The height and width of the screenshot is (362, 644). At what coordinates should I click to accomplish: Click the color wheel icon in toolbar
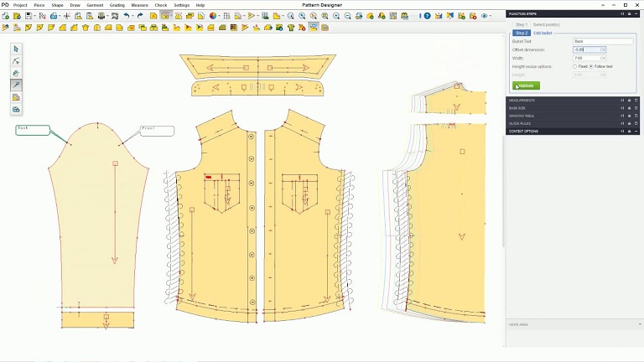point(213,16)
